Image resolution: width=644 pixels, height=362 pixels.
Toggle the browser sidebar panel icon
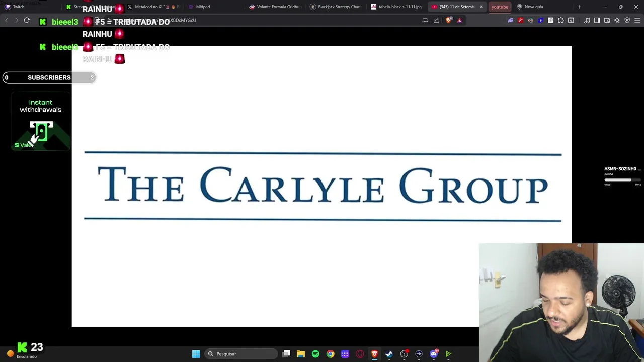tap(597, 20)
